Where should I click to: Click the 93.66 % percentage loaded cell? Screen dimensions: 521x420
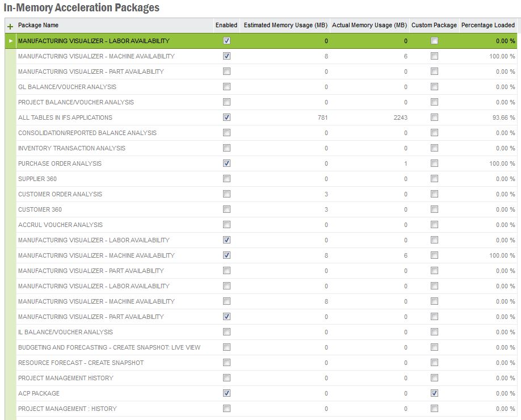pyautogui.click(x=503, y=117)
